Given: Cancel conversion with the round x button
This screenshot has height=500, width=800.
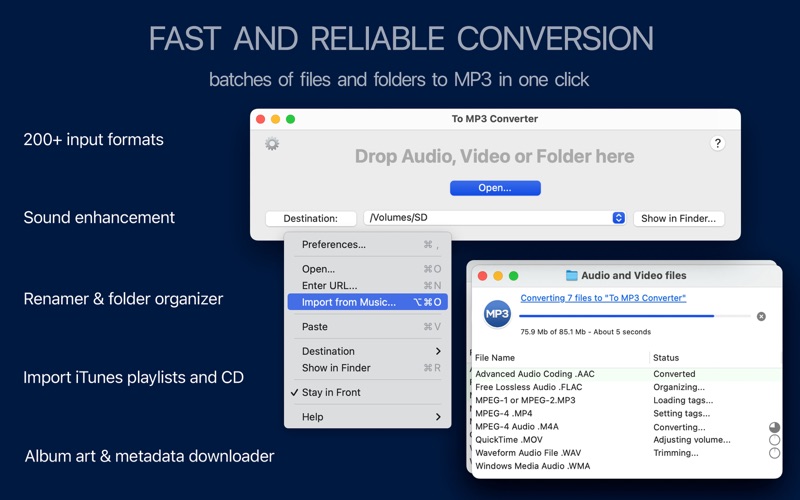Looking at the screenshot, I should pos(761,316).
